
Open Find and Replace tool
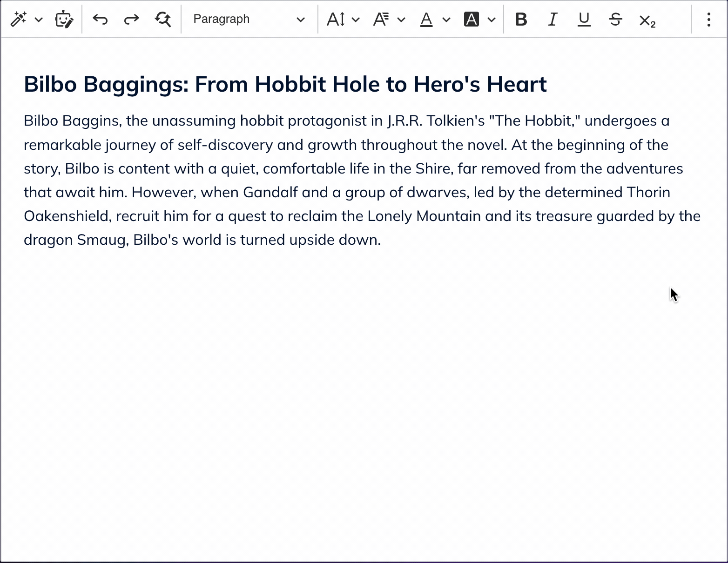(162, 20)
